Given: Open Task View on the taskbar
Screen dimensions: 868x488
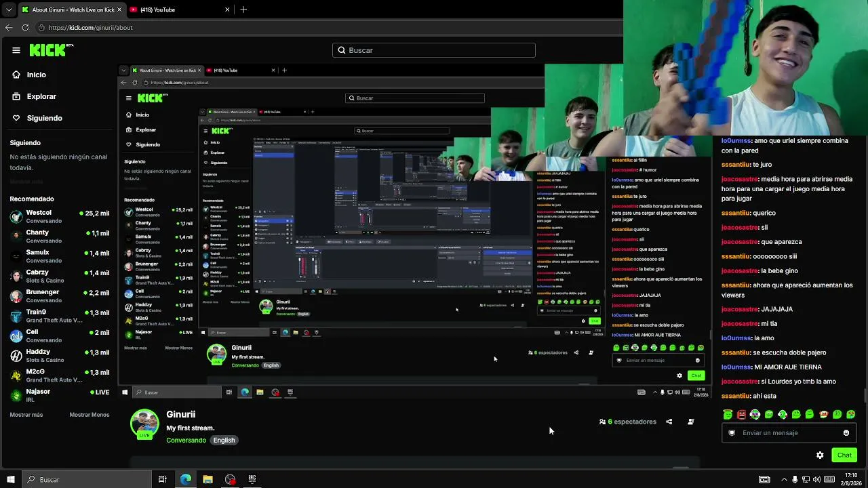Looking at the screenshot, I should (163, 479).
